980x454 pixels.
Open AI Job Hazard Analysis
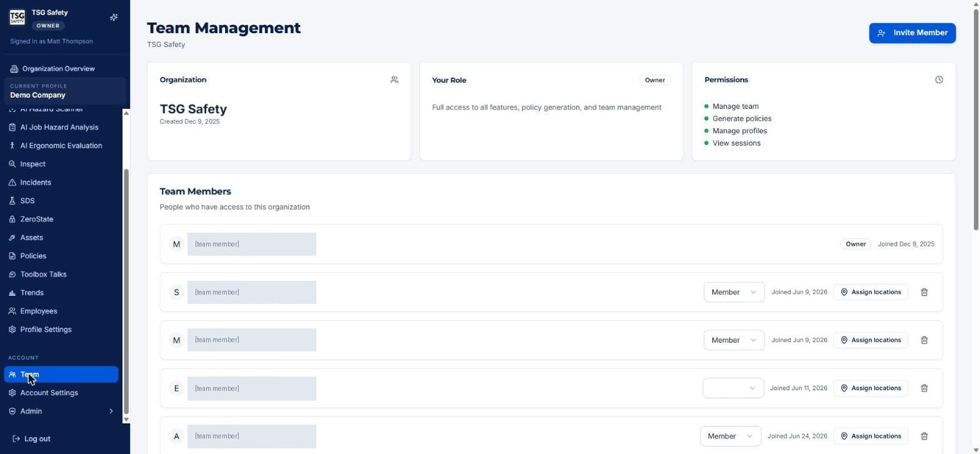(x=59, y=128)
